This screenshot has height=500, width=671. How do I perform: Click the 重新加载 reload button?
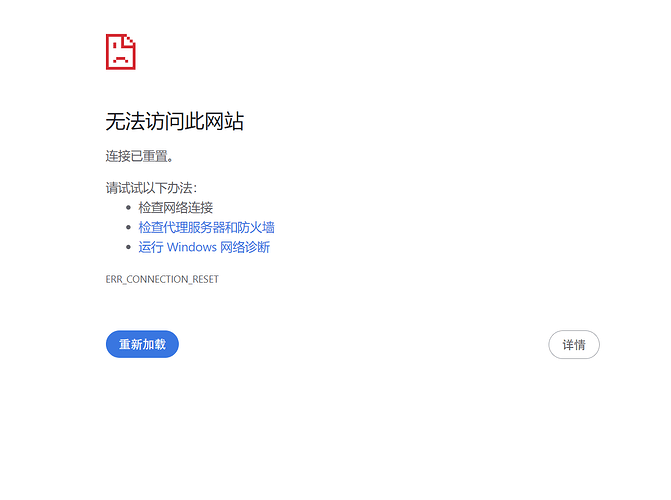[142, 344]
